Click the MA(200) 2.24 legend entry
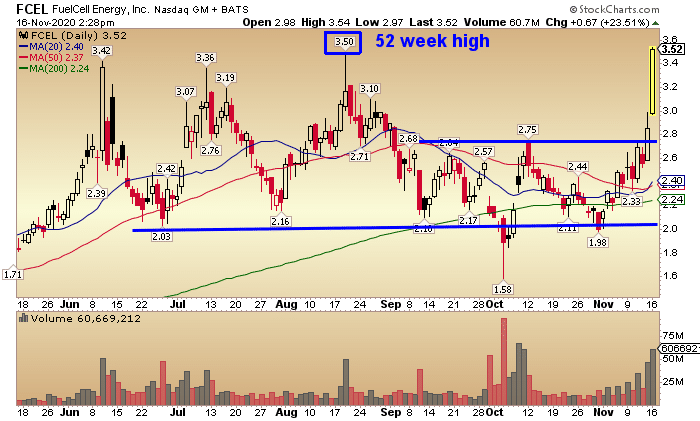700x421 pixels. pos(59,69)
